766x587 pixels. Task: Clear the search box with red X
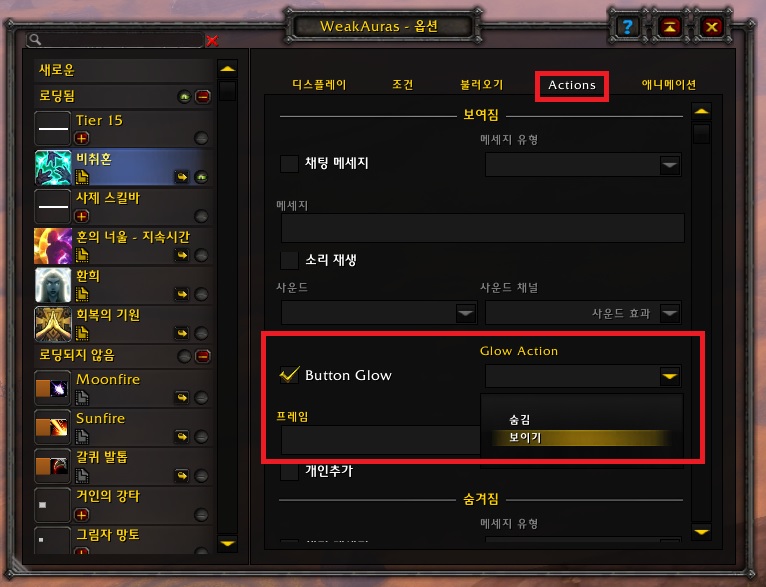212,41
